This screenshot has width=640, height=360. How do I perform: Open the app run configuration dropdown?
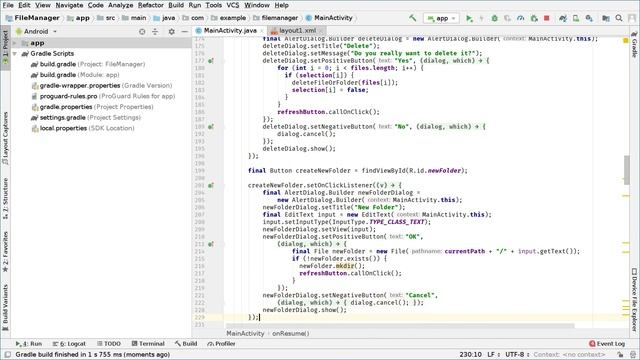441,18
